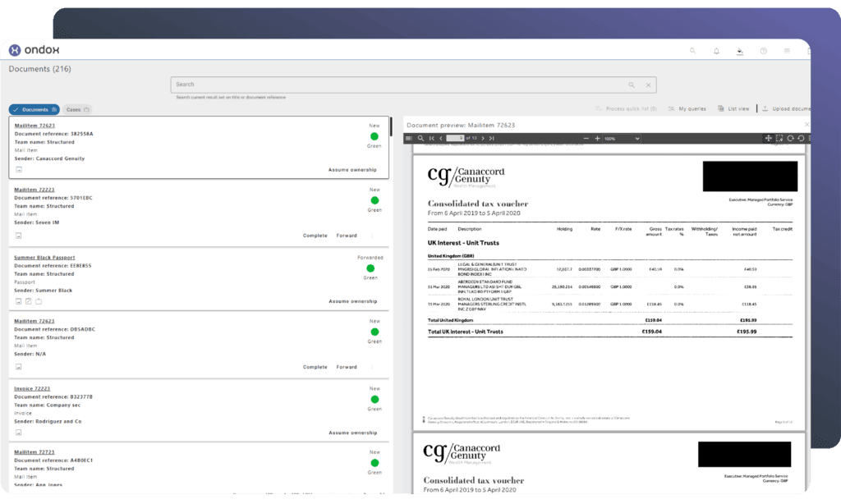Screen dimensions: 841x504
Task: Rotate document clockwise
Action: 791,139
